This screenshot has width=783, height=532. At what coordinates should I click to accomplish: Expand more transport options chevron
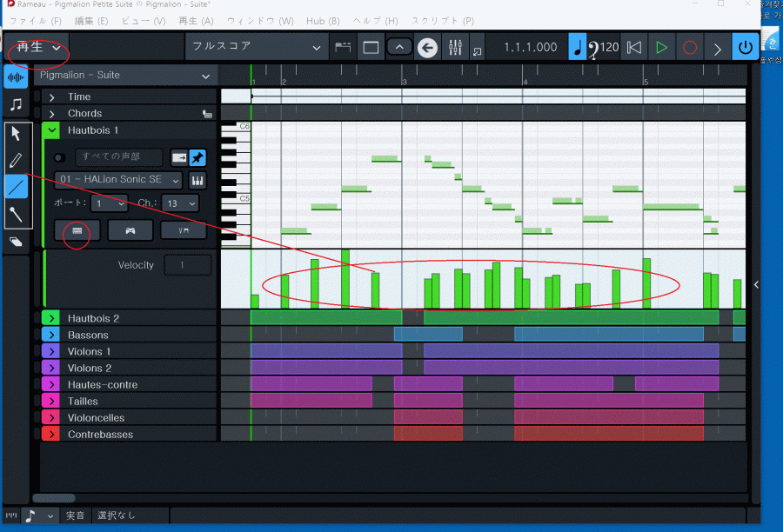pyautogui.click(x=717, y=49)
